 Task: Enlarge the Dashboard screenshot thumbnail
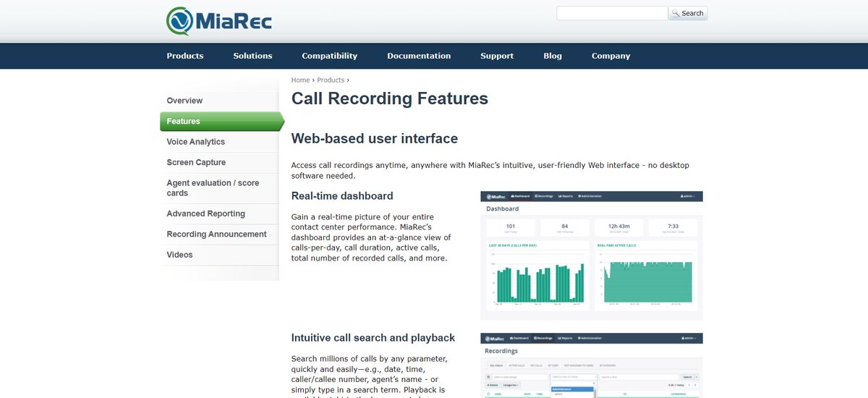point(592,255)
